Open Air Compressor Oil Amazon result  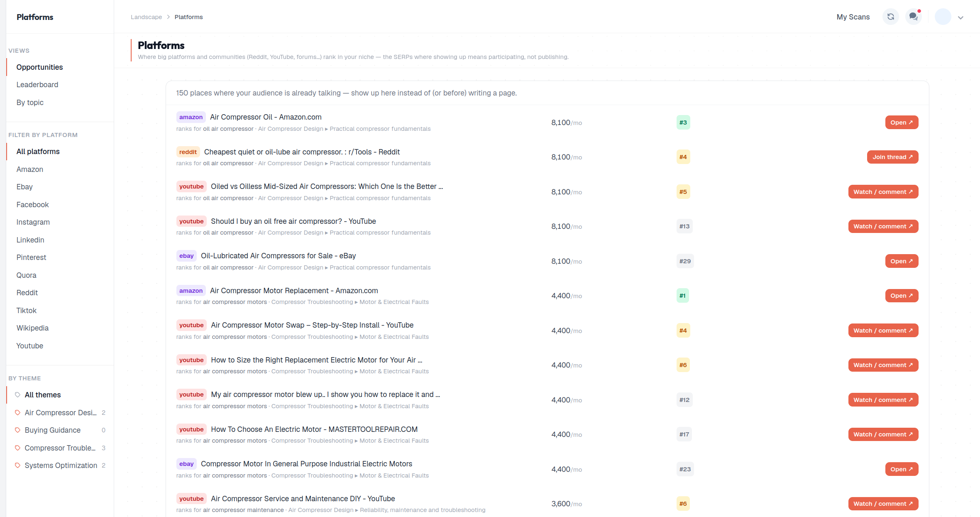coord(902,123)
